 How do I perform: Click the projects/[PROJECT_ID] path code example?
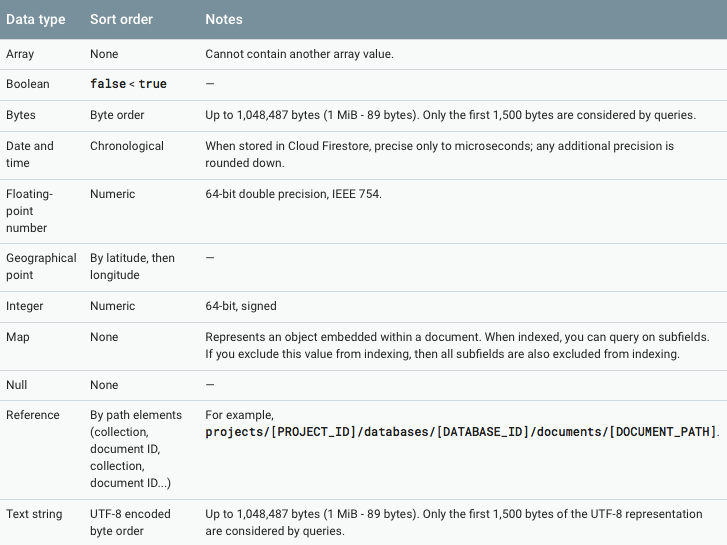(462, 432)
